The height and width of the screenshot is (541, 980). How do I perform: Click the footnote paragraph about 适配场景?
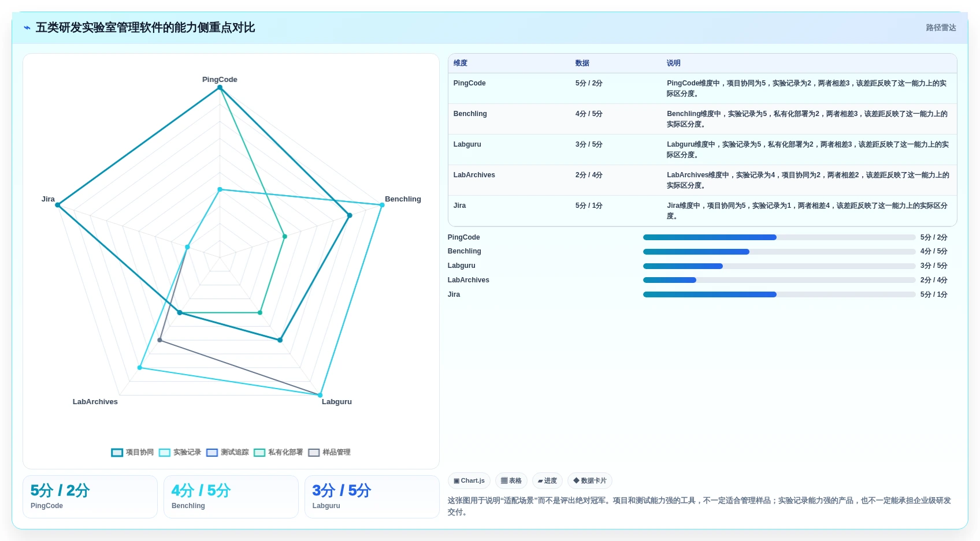(x=699, y=506)
